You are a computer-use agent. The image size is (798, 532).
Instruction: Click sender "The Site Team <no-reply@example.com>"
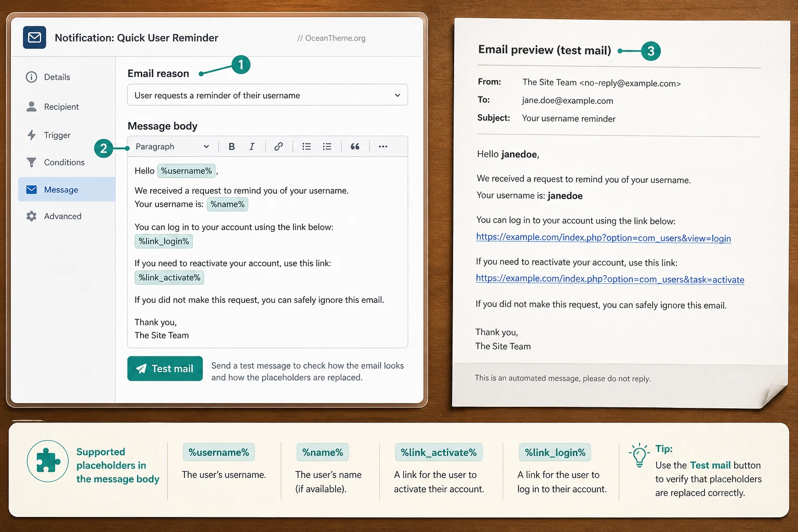tap(602, 83)
